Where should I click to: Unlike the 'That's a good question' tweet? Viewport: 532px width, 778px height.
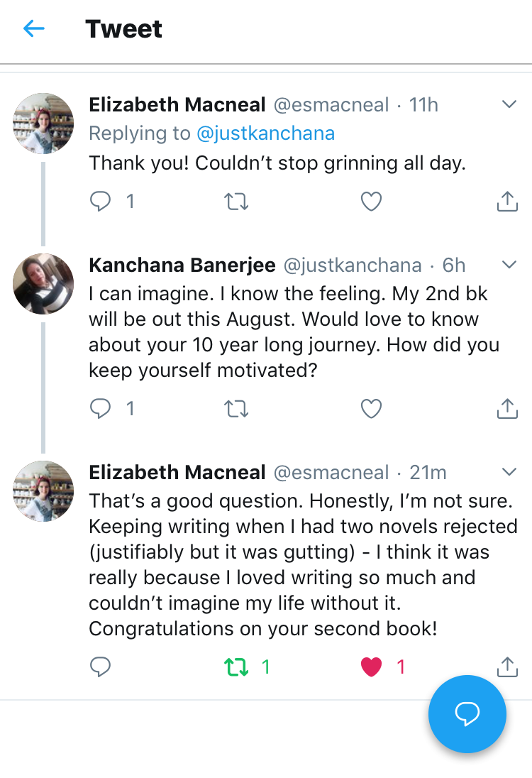click(x=372, y=667)
